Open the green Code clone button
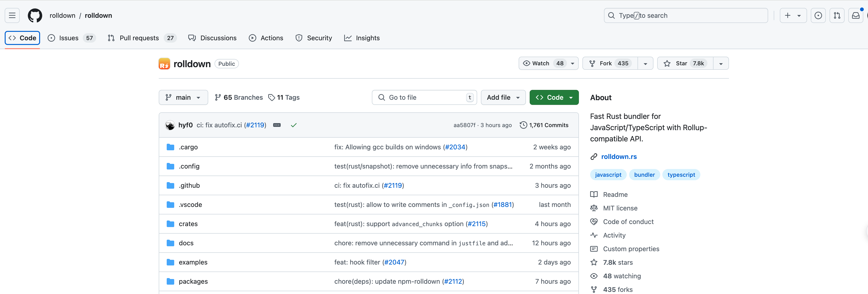The image size is (868, 294). point(554,98)
